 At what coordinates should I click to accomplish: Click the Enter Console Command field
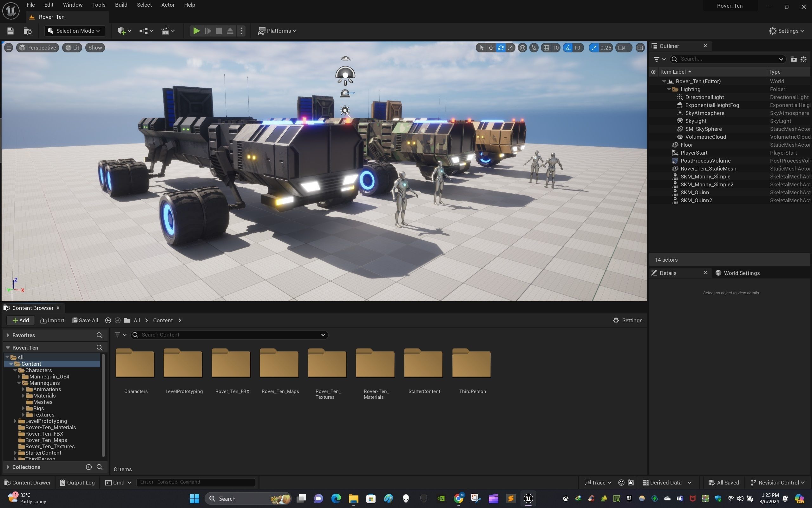[x=196, y=482]
